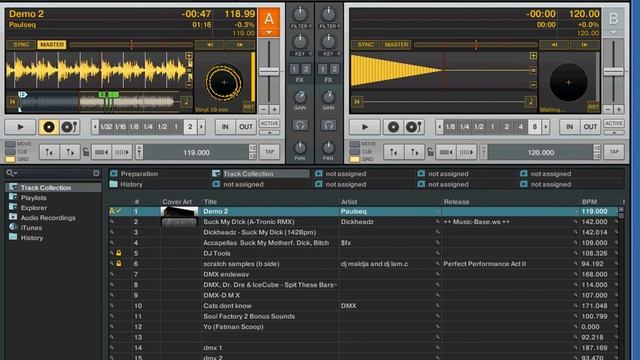The width and height of the screenshot is (640, 360).
Task: Show larger loop sizes on Deck B
Action: pyautogui.click(x=546, y=127)
